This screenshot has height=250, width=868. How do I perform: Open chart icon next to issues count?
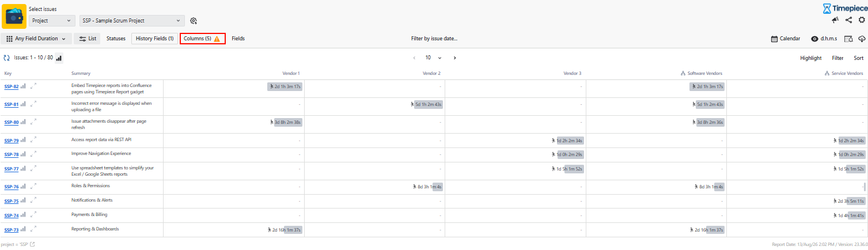tap(59, 58)
